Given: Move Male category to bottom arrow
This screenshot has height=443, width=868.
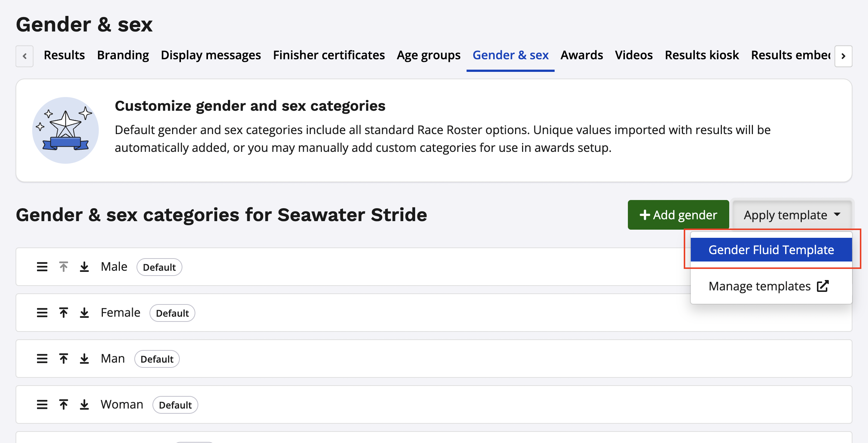Looking at the screenshot, I should point(84,267).
